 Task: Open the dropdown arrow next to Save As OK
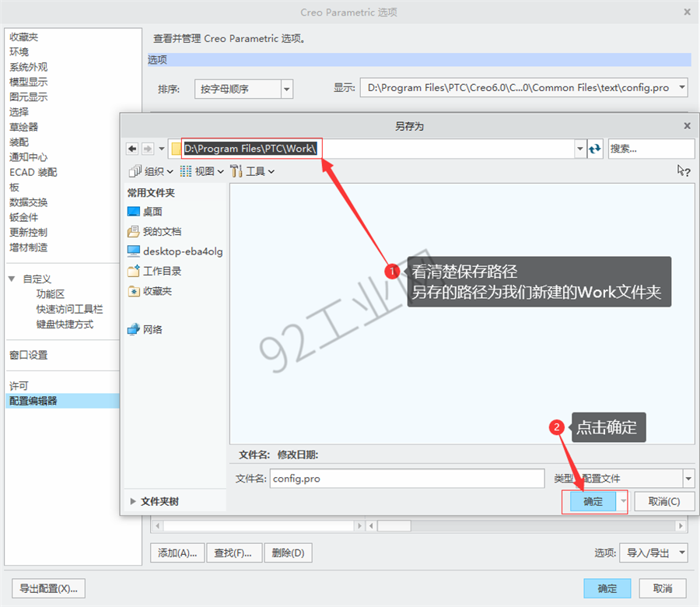pyautogui.click(x=623, y=502)
